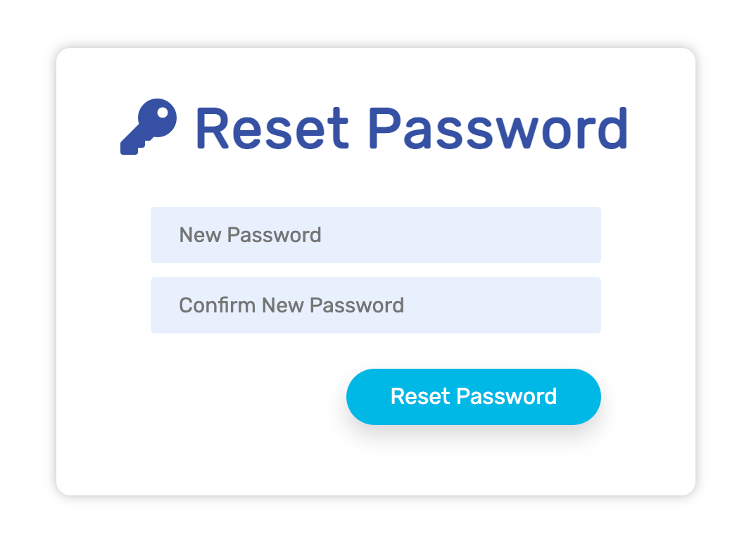Viewport: 756px width, 539px height.
Task: Focus the Confirm New Password field
Action: (375, 305)
